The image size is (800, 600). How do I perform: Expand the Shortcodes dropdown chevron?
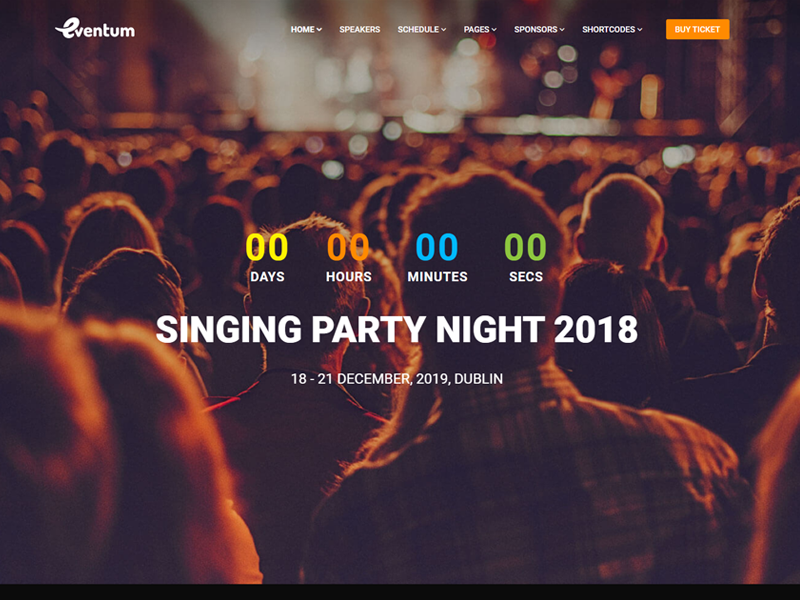click(640, 30)
